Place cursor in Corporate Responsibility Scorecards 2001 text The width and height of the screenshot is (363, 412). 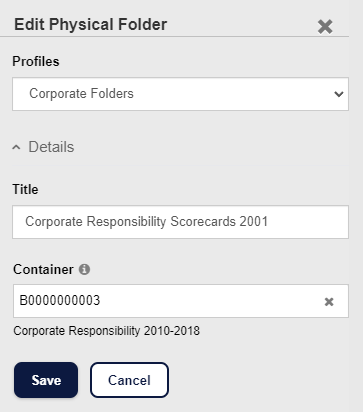tap(147, 222)
